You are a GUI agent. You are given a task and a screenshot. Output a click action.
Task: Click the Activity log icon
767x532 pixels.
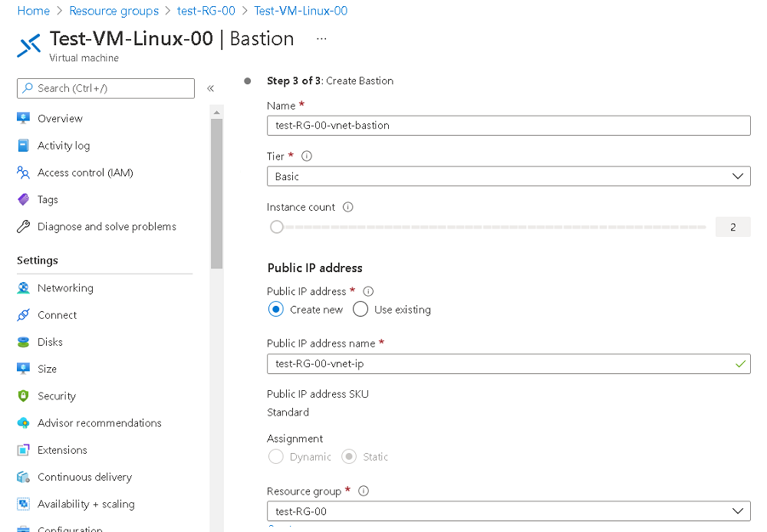(x=23, y=146)
